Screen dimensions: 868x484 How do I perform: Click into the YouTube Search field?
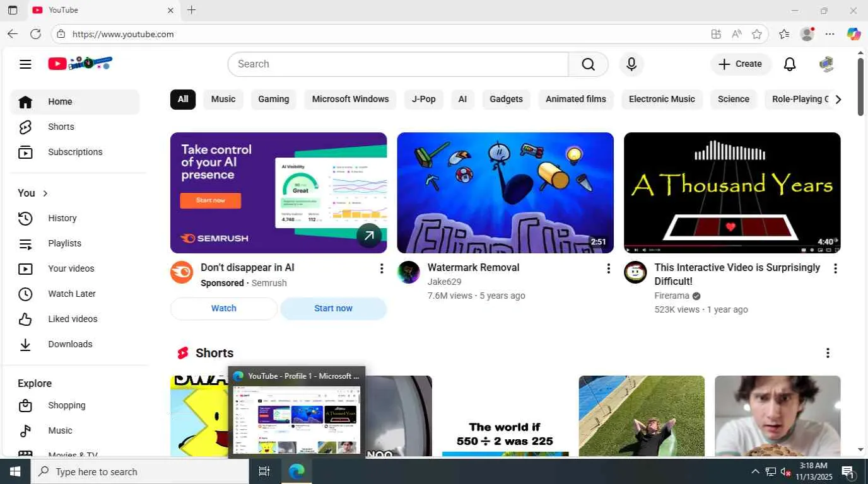tap(398, 64)
